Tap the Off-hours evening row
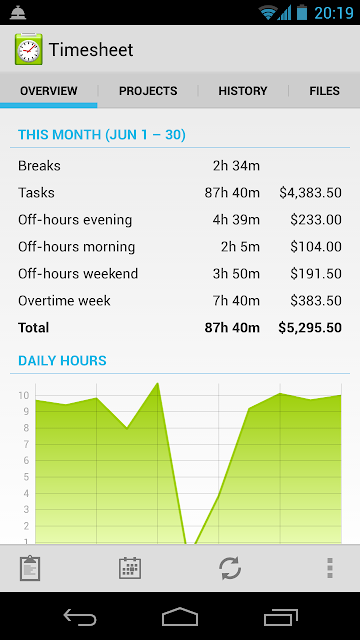The height and width of the screenshot is (640, 360). 180,220
